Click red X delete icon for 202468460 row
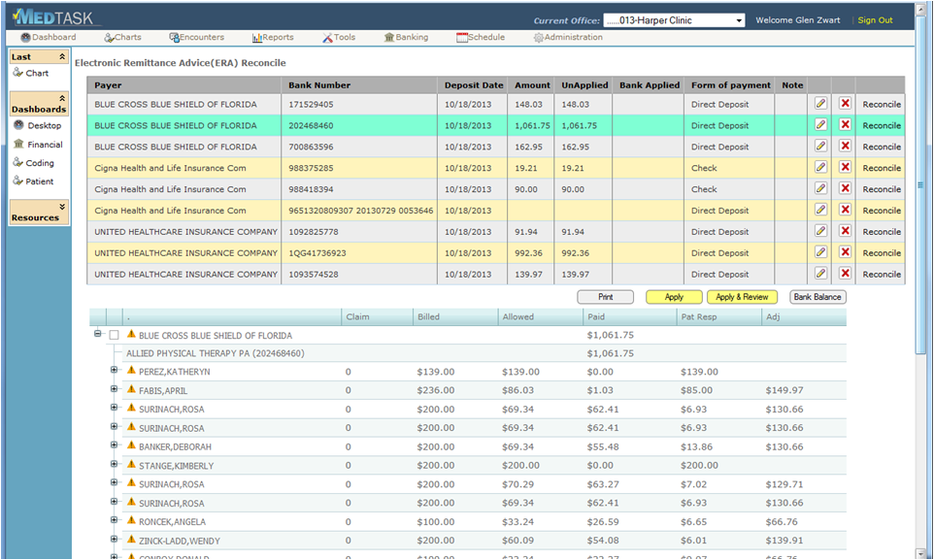Viewport: 934px width, 560px height. (845, 125)
